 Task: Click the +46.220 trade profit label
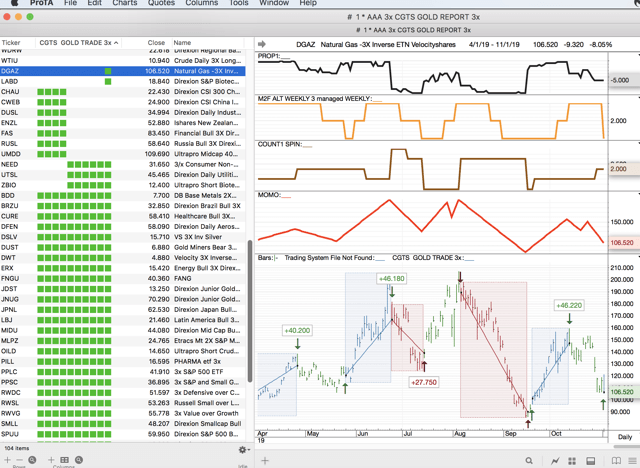coord(569,305)
